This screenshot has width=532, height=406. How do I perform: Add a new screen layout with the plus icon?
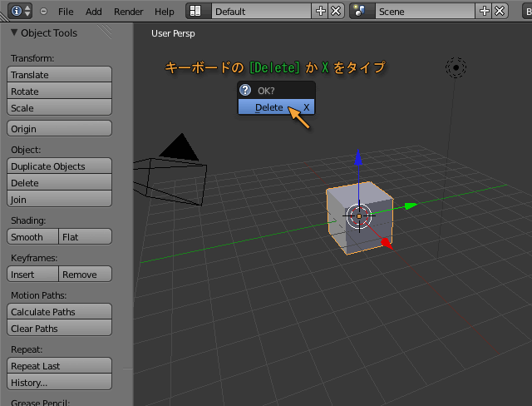pyautogui.click(x=321, y=12)
